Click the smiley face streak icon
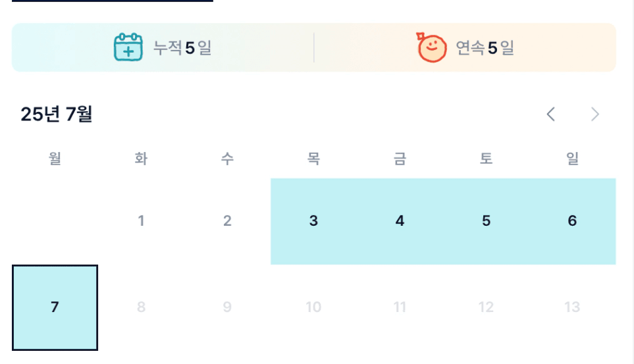Image resolution: width=634 pixels, height=364 pixels. pos(431,47)
